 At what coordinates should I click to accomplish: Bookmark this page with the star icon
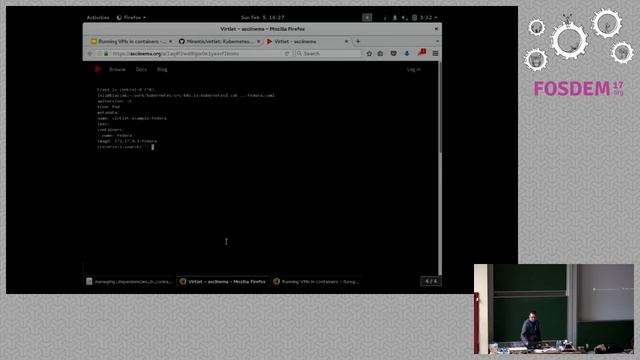369,53
